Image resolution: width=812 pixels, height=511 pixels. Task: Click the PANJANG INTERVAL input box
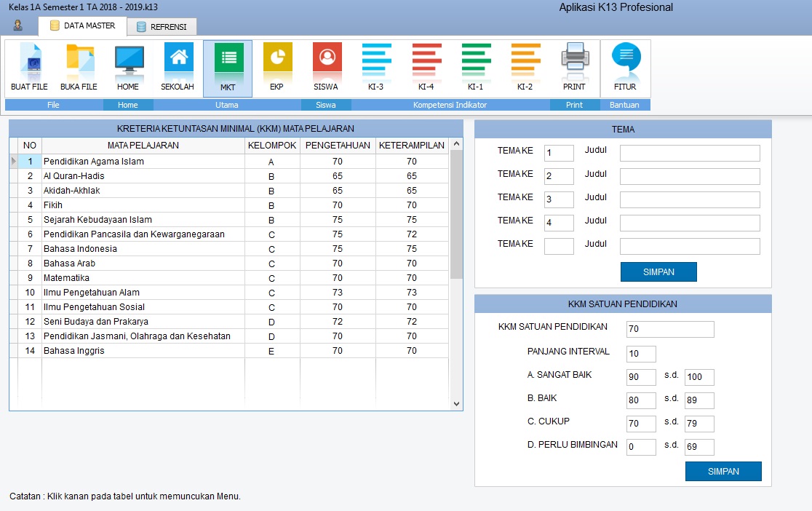tap(640, 354)
